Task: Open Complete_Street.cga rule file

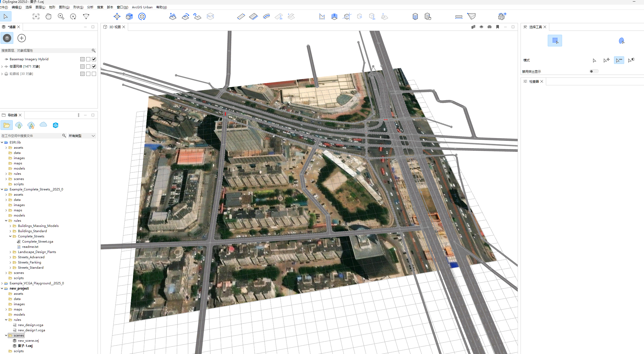Action: click(x=37, y=242)
